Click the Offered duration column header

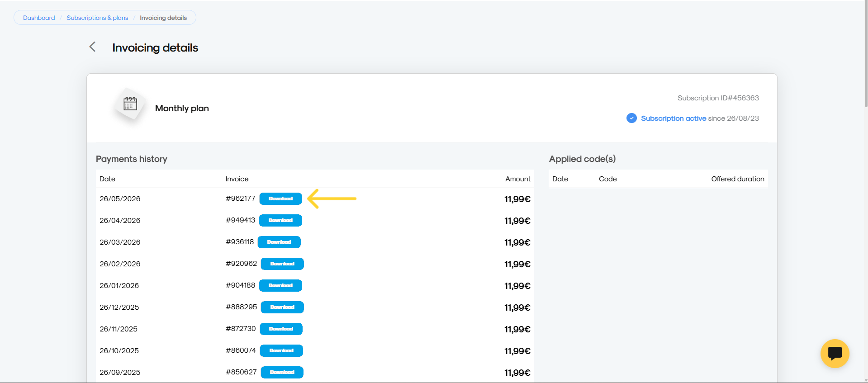tap(738, 179)
